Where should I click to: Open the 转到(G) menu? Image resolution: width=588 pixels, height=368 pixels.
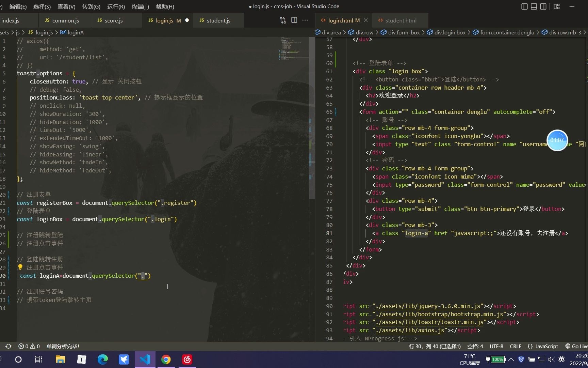coord(91,6)
